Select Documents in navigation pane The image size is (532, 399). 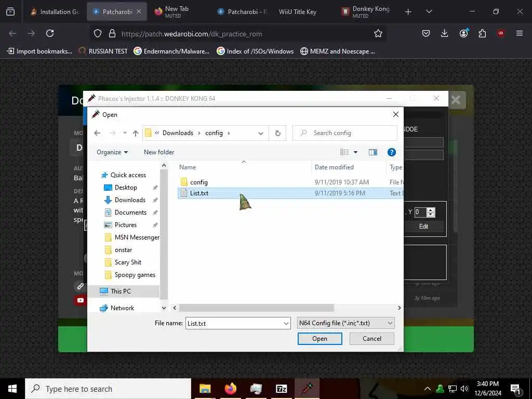pyautogui.click(x=130, y=212)
